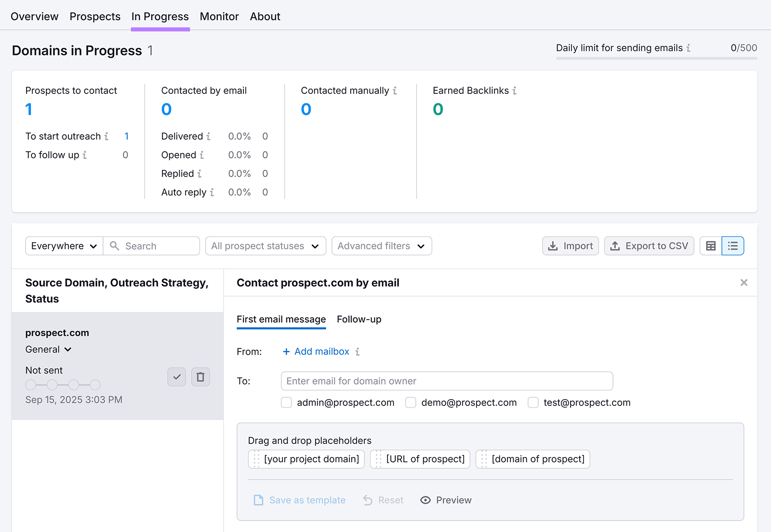Enable the test@prospect.com checkbox
771x532 pixels.
[533, 402]
